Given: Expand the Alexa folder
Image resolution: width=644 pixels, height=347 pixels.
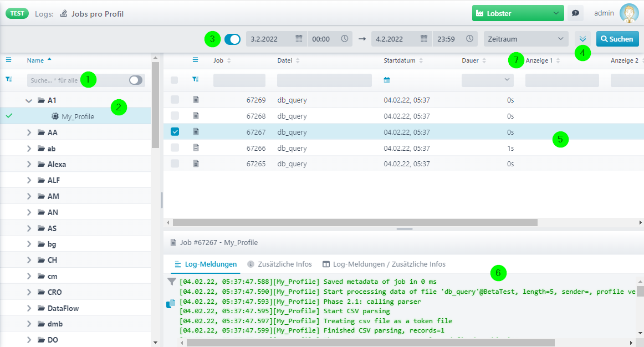Looking at the screenshot, I should pyautogui.click(x=29, y=164).
